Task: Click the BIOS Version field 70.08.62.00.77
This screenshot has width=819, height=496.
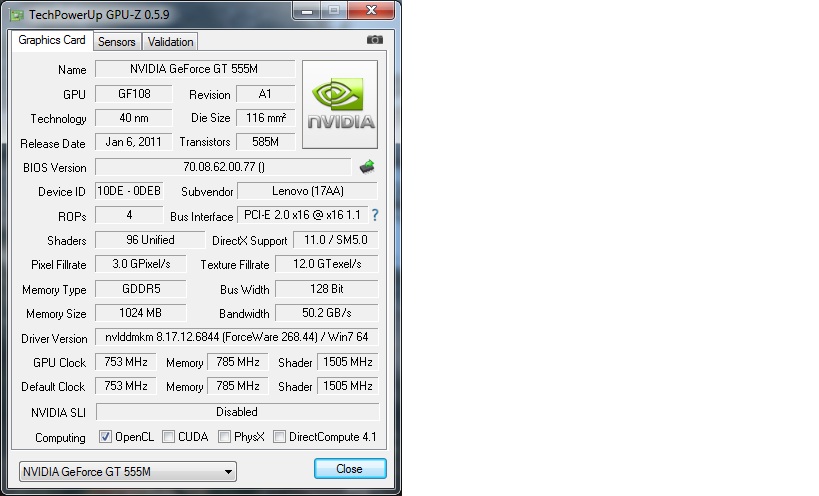Action: (x=223, y=167)
